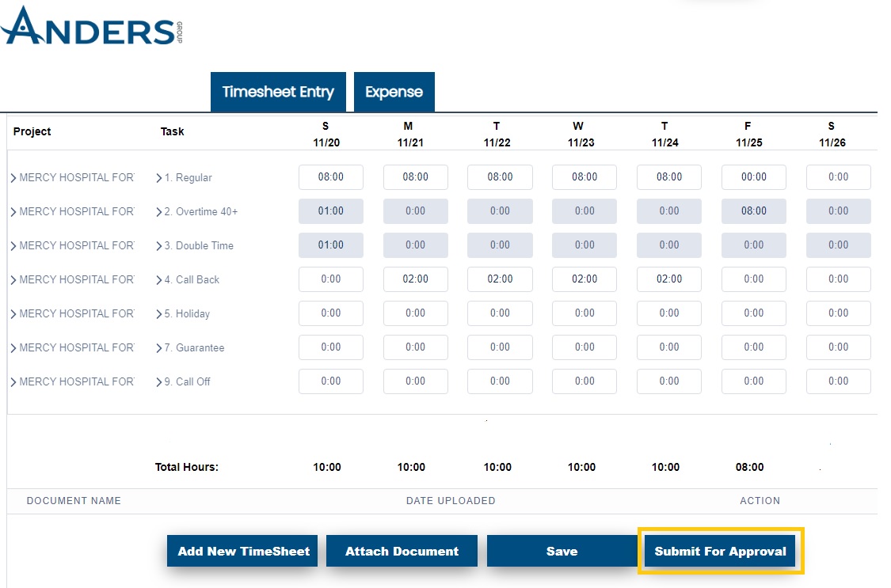Click Submit For Approval
The image size is (891, 588).
[x=719, y=551]
